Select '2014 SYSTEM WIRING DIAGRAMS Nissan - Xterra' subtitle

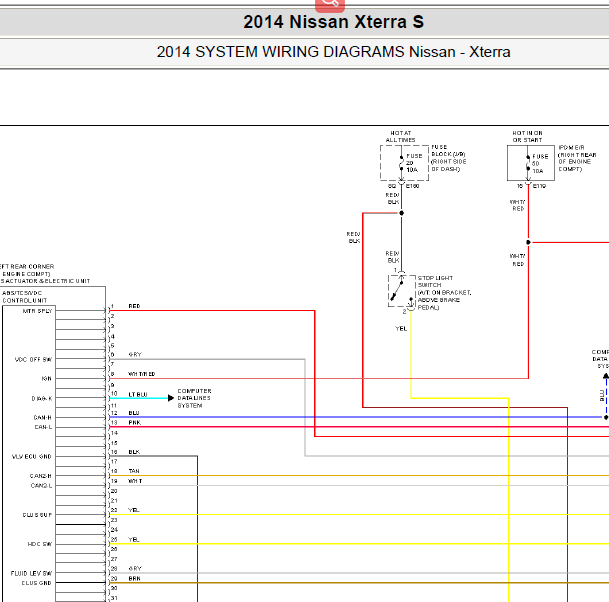333,52
